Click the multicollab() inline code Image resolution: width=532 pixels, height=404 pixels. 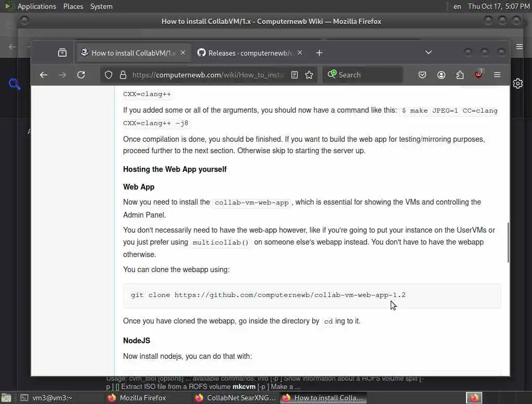(x=220, y=243)
